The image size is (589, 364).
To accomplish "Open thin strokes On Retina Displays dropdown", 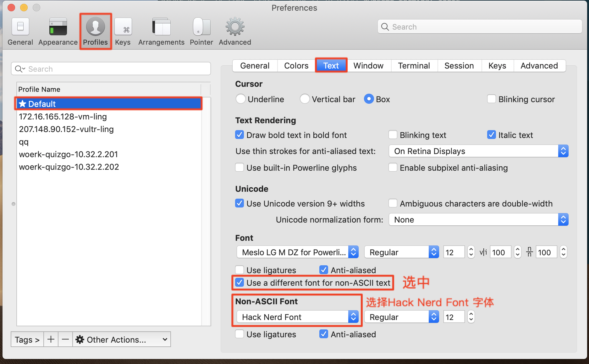I will point(478,151).
